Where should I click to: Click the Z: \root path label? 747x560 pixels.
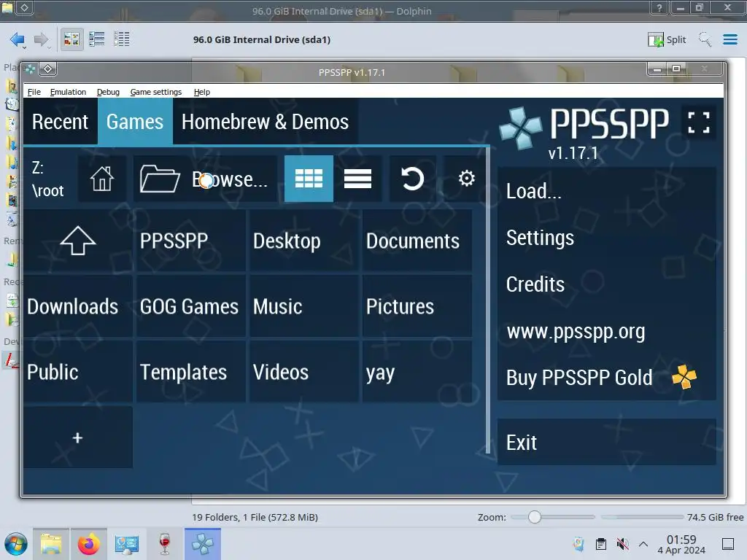(47, 179)
